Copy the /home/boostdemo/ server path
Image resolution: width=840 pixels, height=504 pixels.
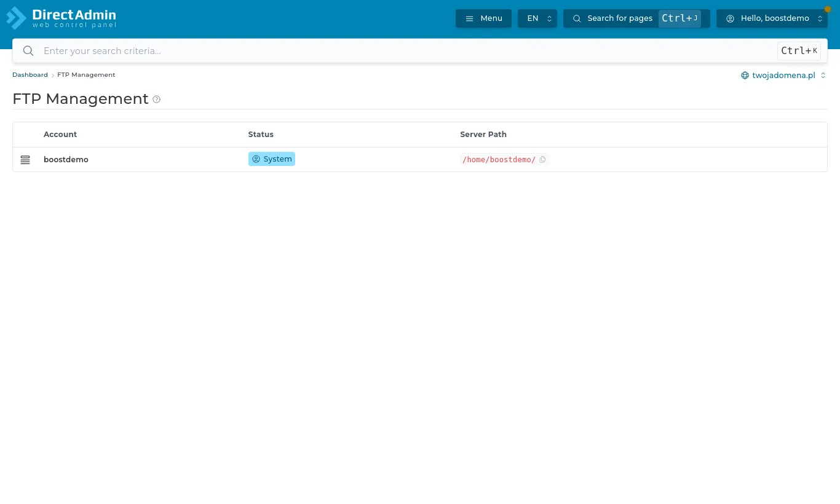[542, 160]
